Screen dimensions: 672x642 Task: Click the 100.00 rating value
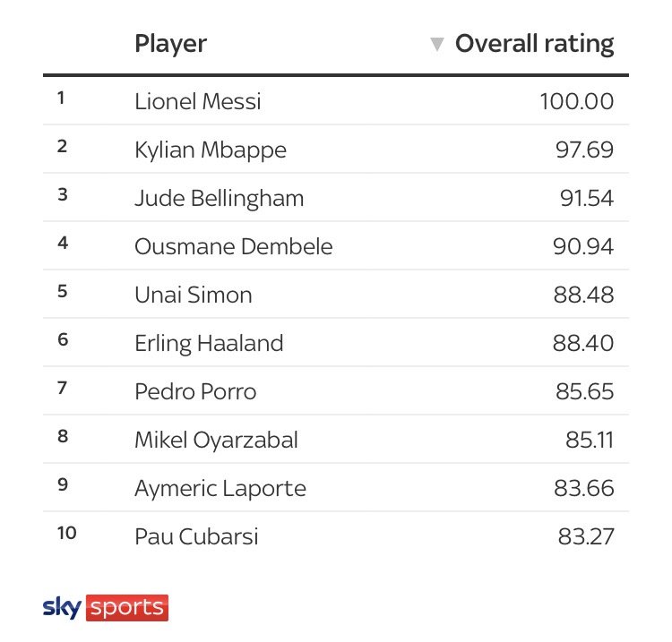click(x=576, y=101)
